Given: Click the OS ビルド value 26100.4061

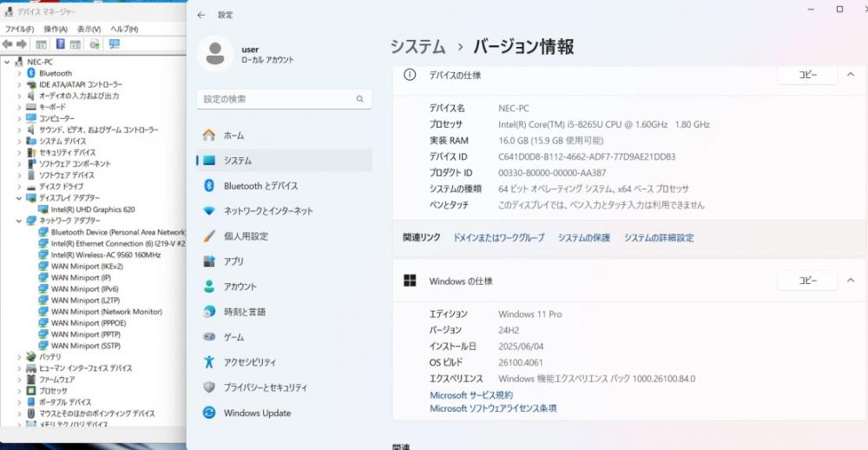Looking at the screenshot, I should point(521,362).
